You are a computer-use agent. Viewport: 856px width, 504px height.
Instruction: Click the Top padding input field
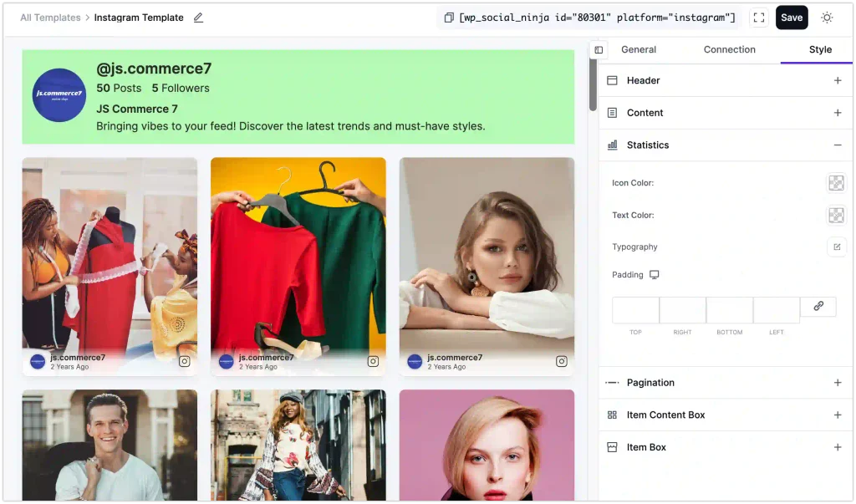click(635, 310)
